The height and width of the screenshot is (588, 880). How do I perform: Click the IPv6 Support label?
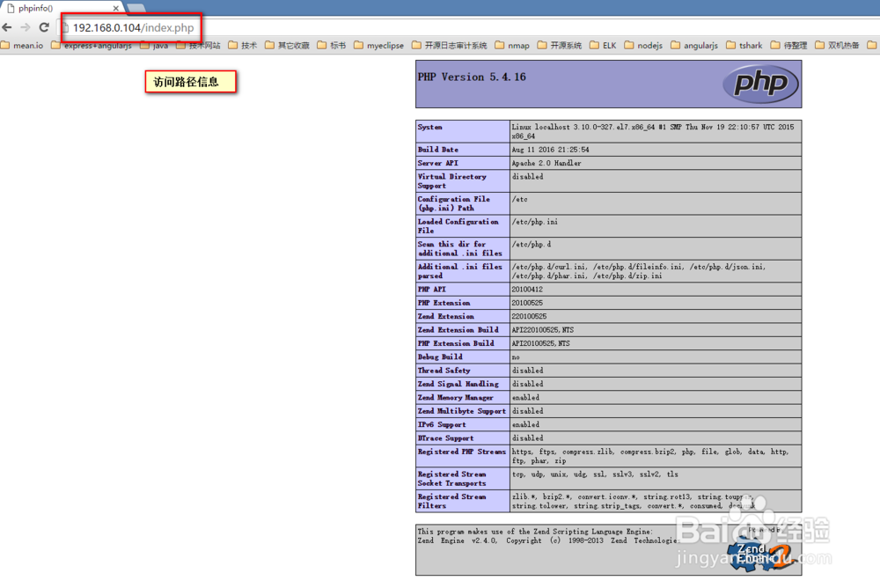coord(442,424)
